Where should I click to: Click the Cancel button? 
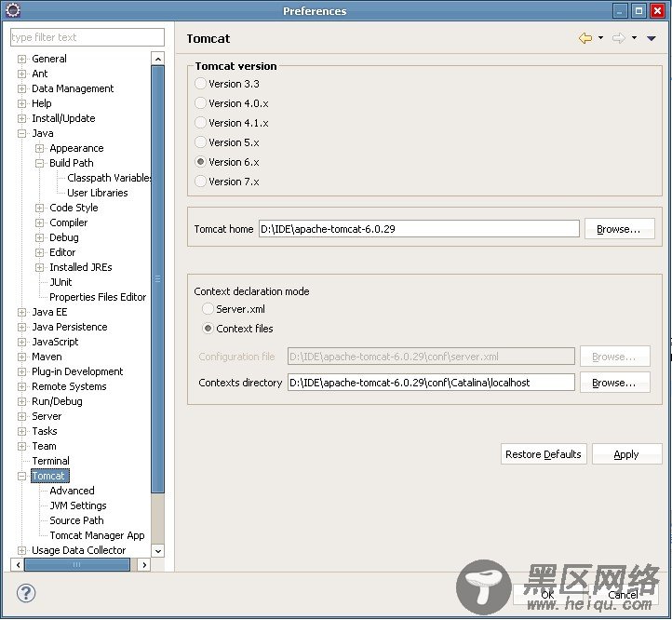click(624, 594)
